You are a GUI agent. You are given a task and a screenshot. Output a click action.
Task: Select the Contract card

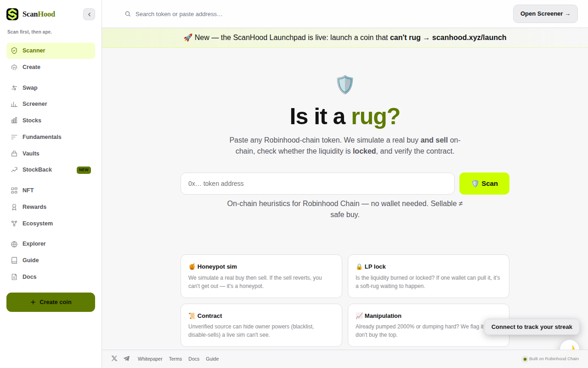[261, 325]
